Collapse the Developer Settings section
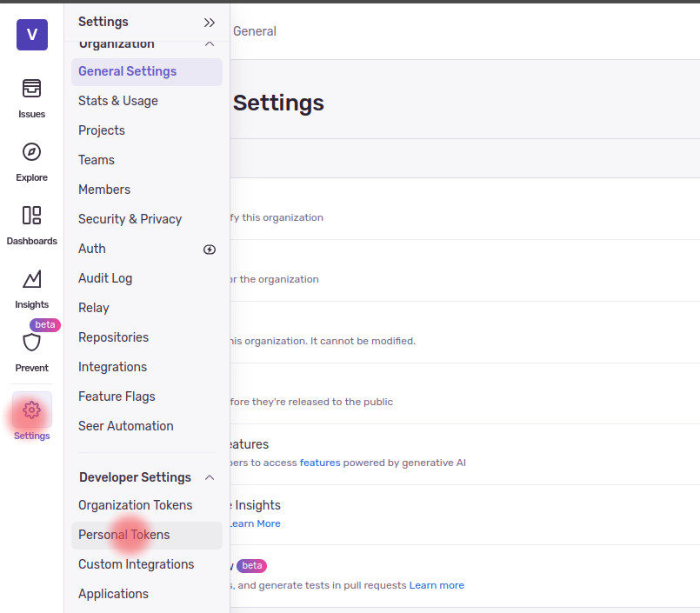Viewport: 700px width, 613px height. 209,477
